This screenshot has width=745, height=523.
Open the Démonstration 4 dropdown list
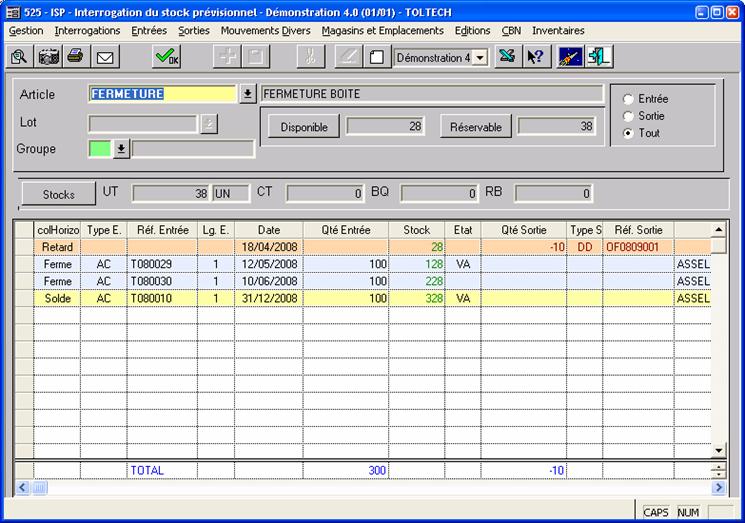(x=480, y=58)
